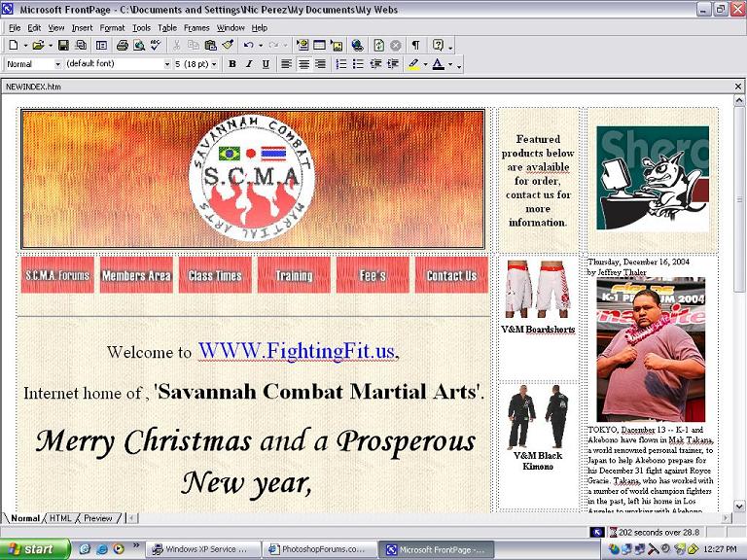Click the Save icon in the toolbar
Viewport: 747px width, 560px height.
[x=63, y=46]
